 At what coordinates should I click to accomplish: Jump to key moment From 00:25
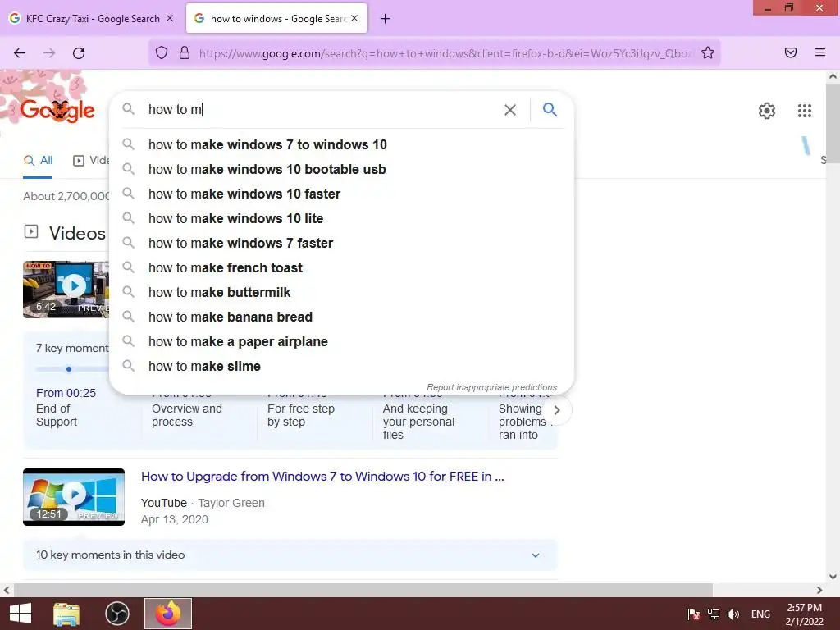point(66,393)
